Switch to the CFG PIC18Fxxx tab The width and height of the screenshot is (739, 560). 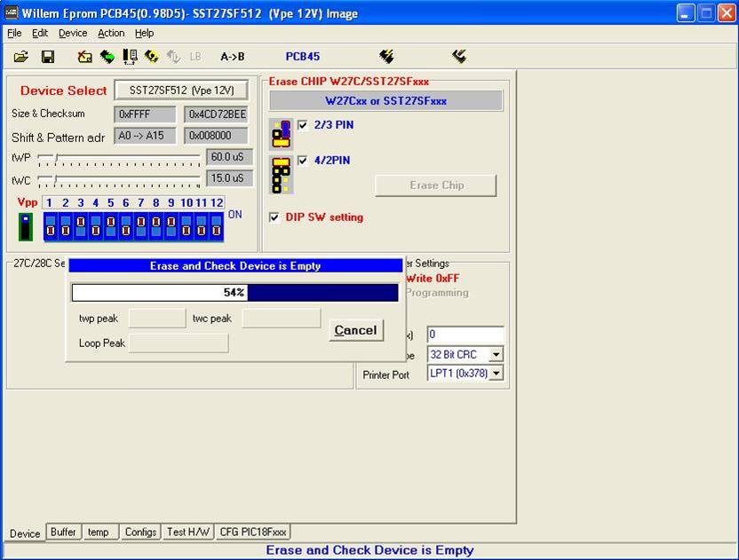tap(253, 532)
